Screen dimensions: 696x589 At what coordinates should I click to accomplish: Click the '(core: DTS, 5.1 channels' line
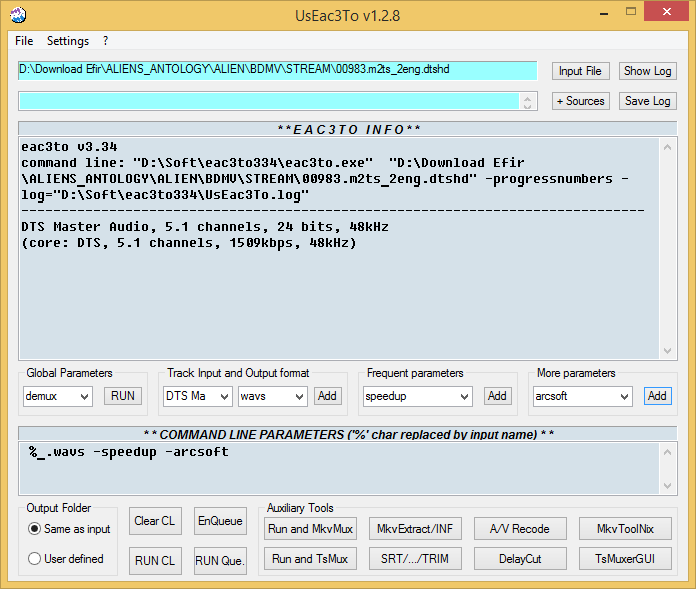(x=189, y=243)
